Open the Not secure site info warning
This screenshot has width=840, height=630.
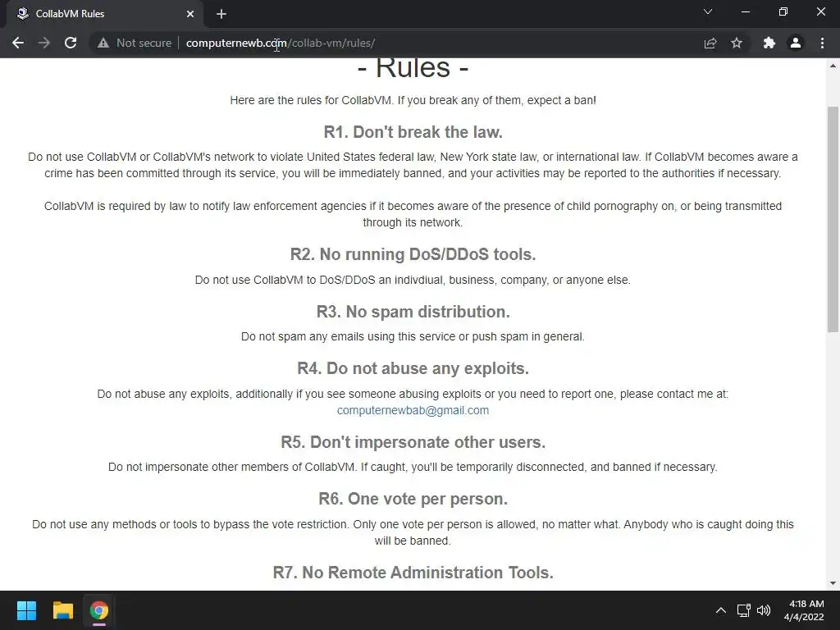(x=134, y=43)
